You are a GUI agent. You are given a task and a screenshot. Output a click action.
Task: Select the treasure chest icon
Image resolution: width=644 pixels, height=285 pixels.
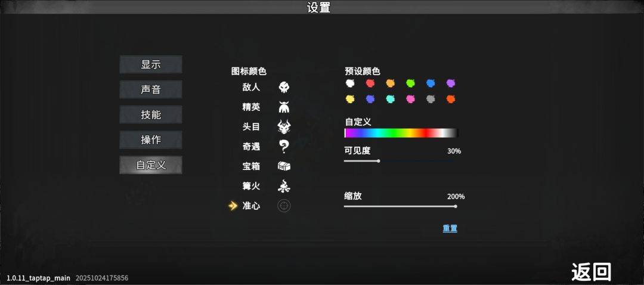click(284, 166)
